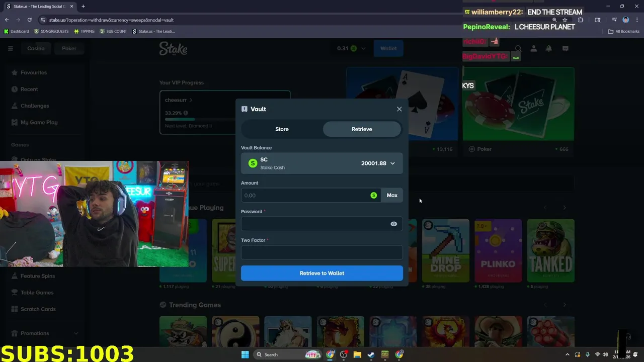
Task: Open Chrome three-dot menu
Action: pos(637,20)
